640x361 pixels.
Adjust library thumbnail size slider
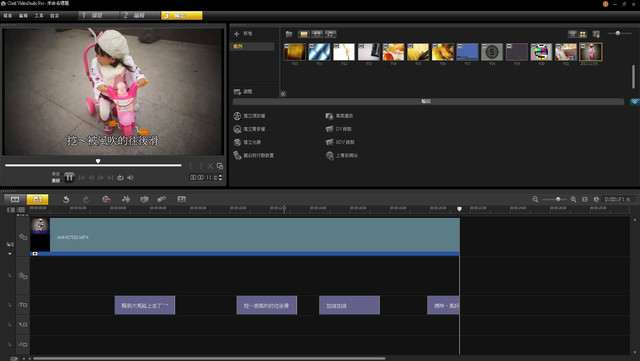pyautogui.click(x=618, y=33)
